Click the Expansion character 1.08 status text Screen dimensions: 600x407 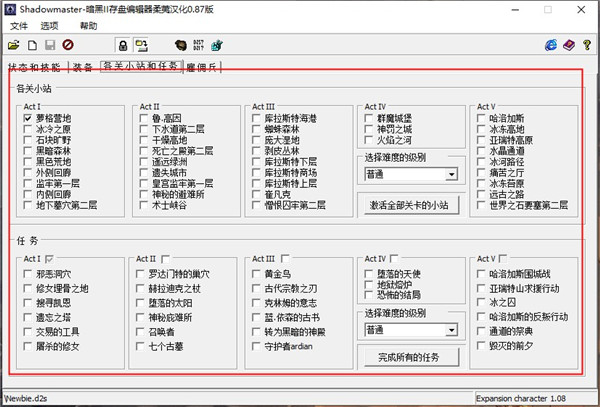(x=521, y=398)
